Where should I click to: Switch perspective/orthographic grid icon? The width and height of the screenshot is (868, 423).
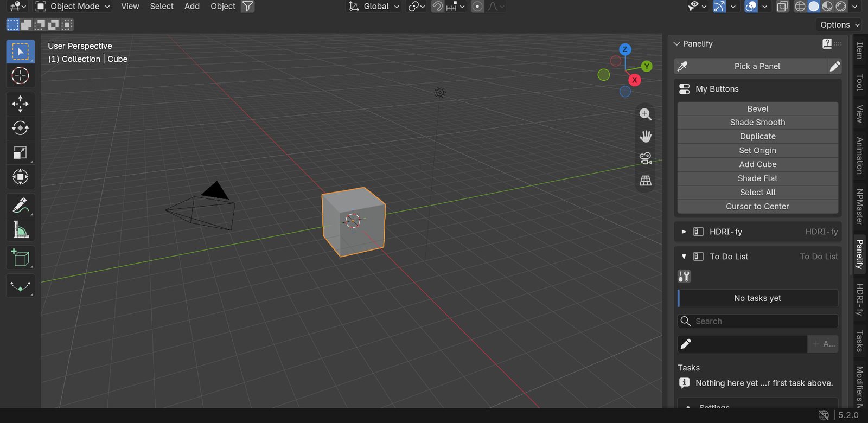(646, 181)
